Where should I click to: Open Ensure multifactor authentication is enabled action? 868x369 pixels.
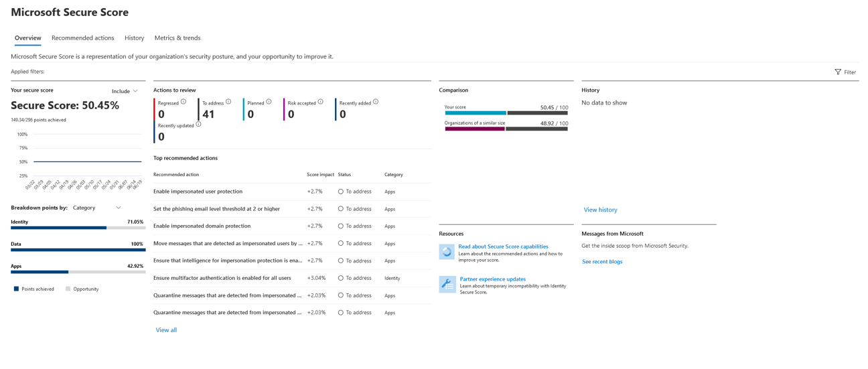(222, 278)
